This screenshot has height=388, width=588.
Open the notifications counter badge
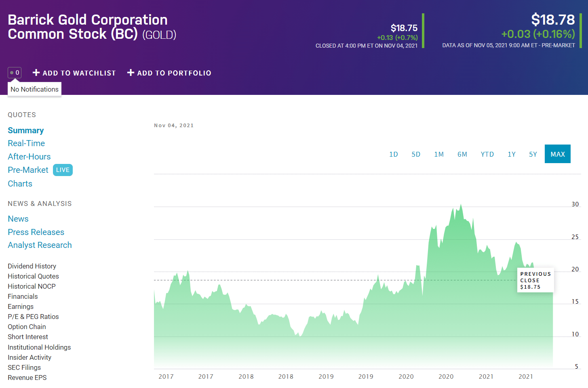(15, 73)
